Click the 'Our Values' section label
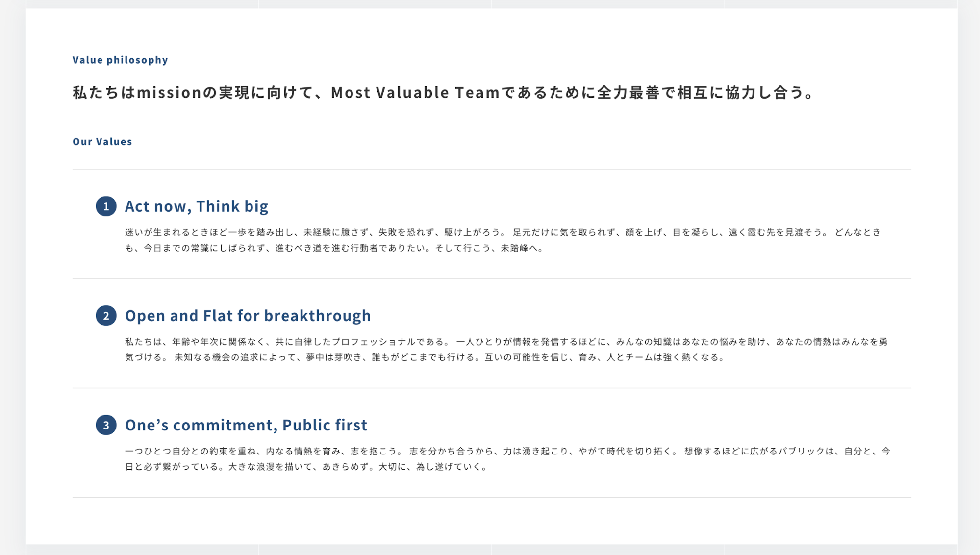This screenshot has width=980, height=555. [x=102, y=141]
